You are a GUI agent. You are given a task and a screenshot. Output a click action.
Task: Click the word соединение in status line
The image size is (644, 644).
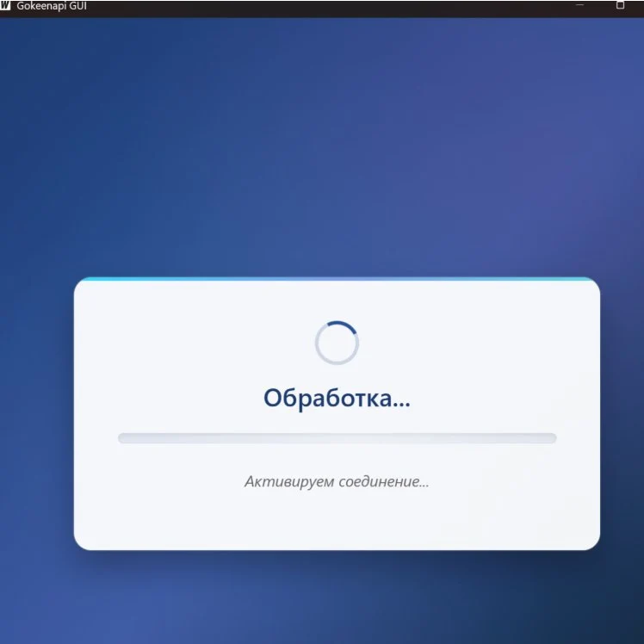click(x=375, y=481)
